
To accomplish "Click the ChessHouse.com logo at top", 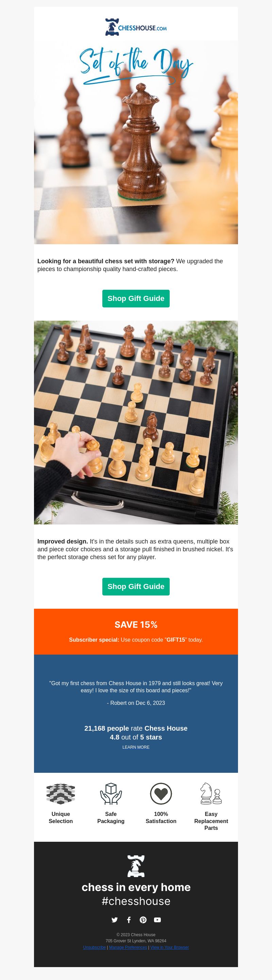I will (136, 27).
